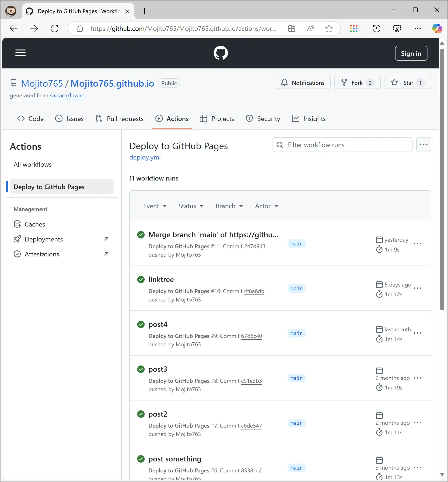448x482 pixels.
Task: Click the Sign in button
Action: 411,53
